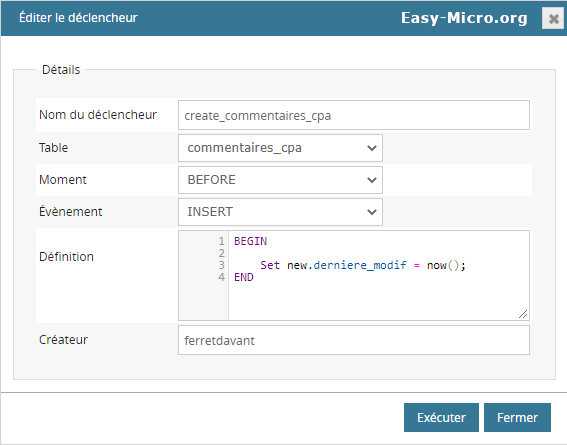Click the Évènement label
567x445 pixels.
(x=71, y=211)
